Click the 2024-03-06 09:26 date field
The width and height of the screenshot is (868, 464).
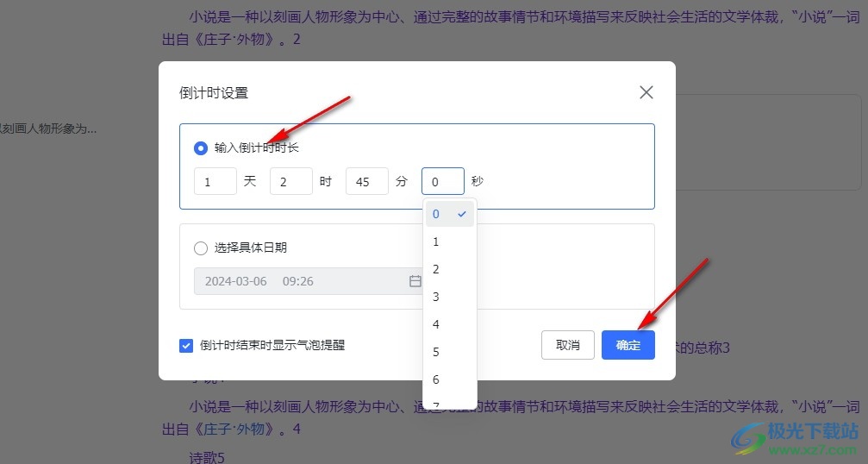click(x=309, y=281)
